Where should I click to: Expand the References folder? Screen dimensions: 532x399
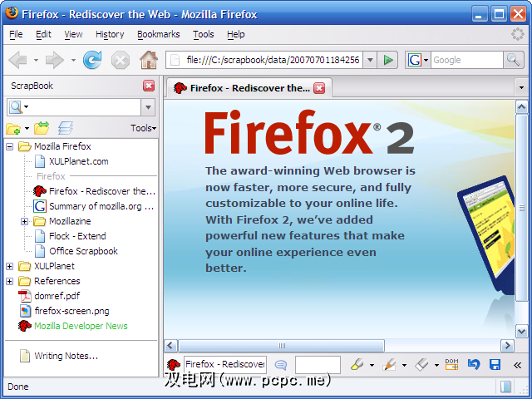(10, 282)
